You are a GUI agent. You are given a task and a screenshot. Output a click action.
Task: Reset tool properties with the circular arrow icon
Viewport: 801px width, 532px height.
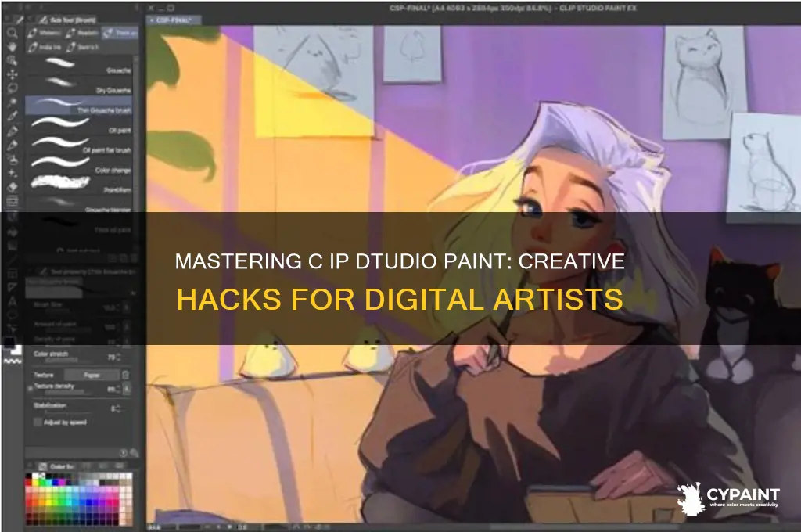click(x=123, y=453)
